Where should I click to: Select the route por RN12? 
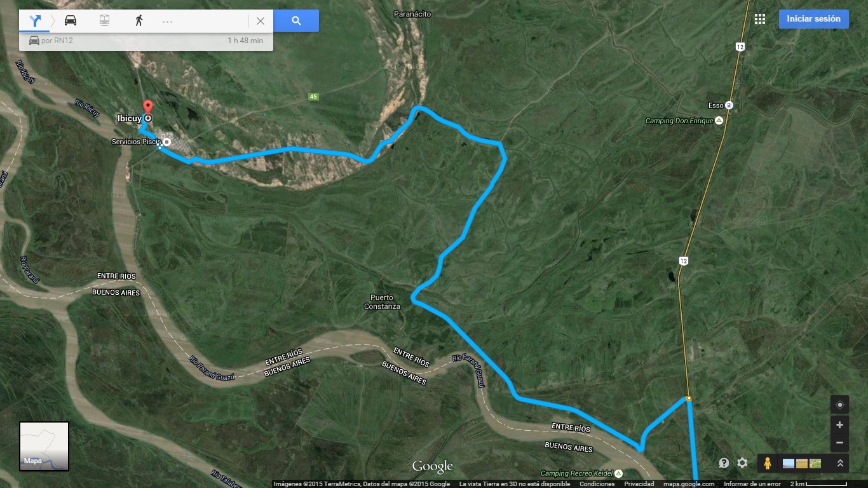click(146, 41)
